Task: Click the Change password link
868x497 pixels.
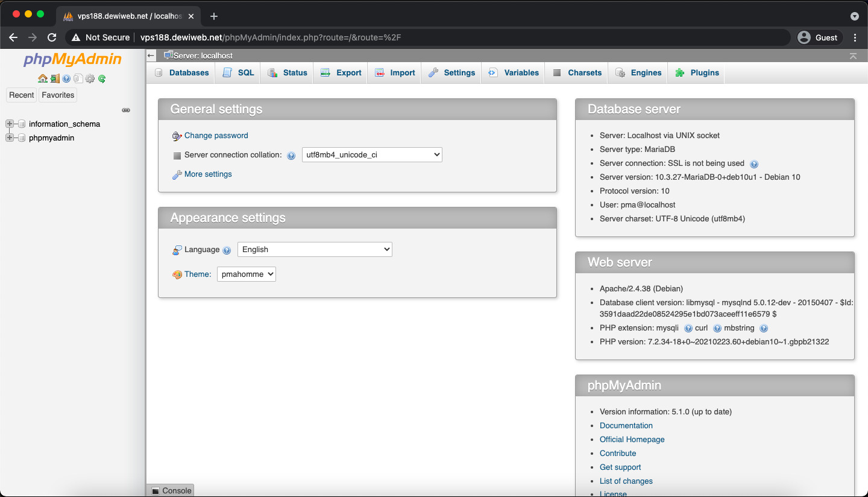Action: pos(216,136)
